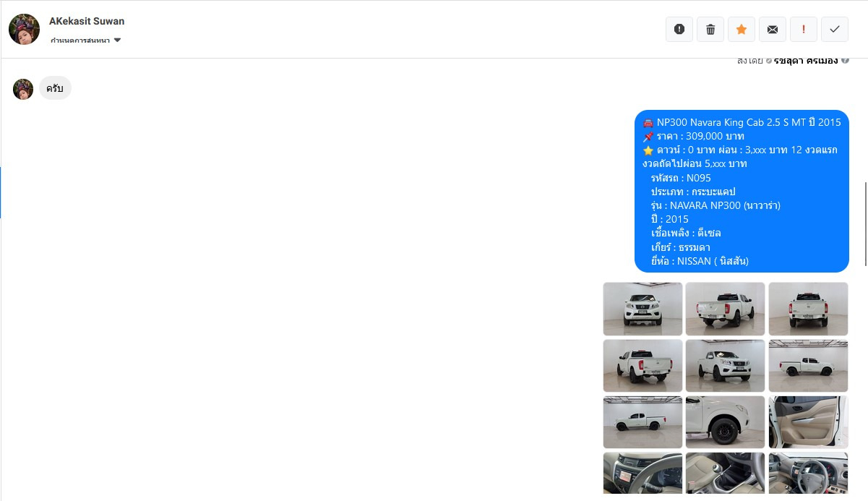Open third-row left side view photo

coord(643,422)
